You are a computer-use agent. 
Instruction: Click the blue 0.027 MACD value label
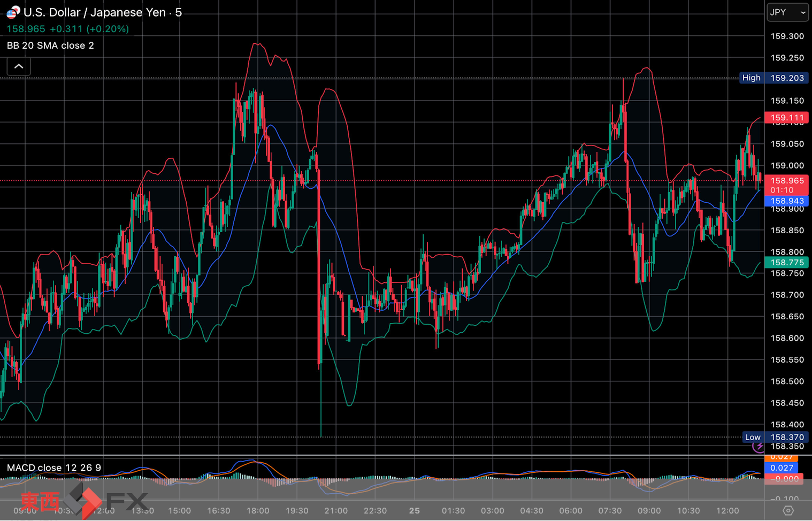(x=782, y=468)
